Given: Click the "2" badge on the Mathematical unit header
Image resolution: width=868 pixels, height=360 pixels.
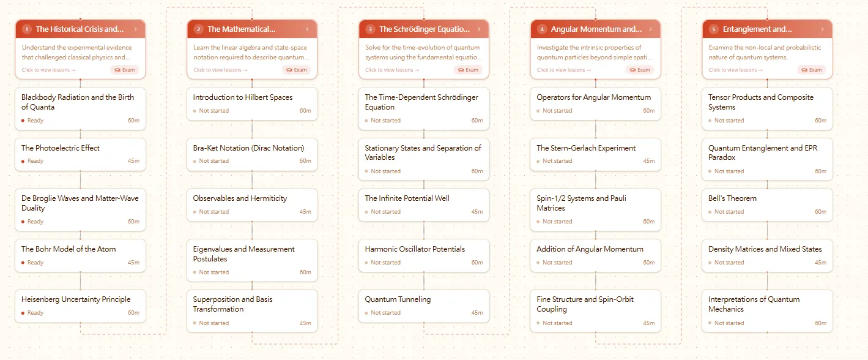Looking at the screenshot, I should coord(198,28).
